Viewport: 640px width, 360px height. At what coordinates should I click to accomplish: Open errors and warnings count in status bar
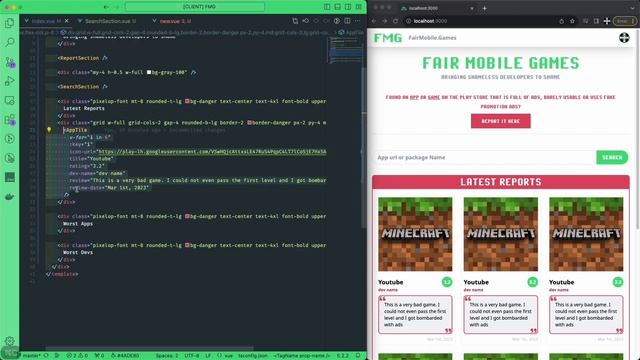point(77,356)
